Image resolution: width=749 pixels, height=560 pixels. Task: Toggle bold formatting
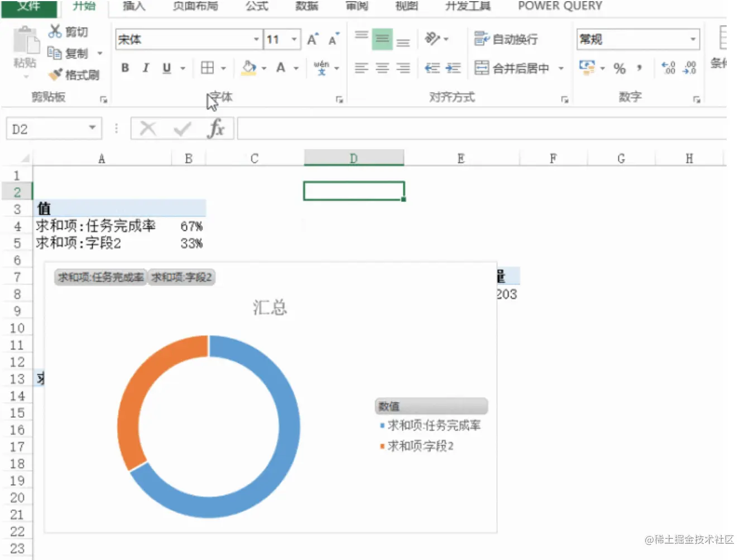click(124, 68)
